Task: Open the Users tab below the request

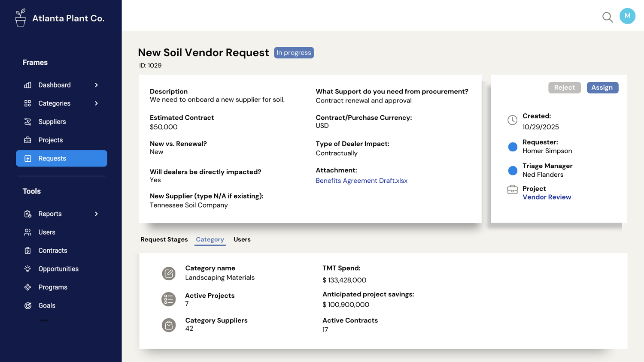Action: coord(242,239)
